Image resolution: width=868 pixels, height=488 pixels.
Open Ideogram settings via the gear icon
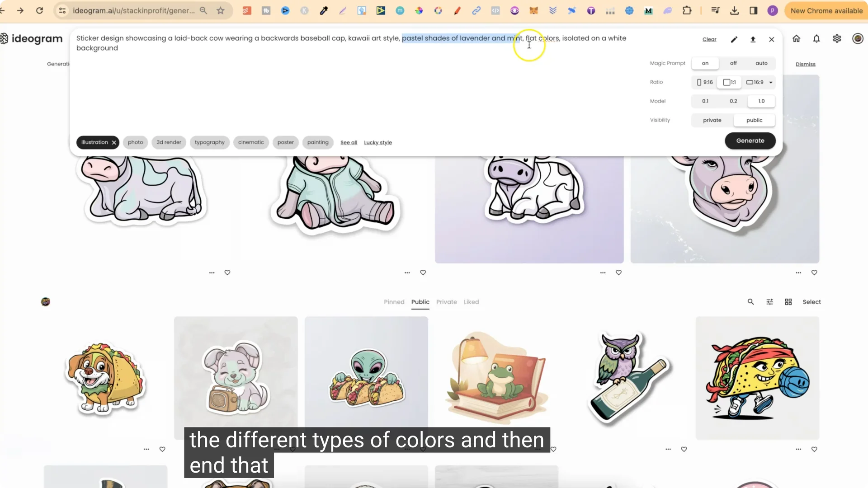[x=837, y=39]
